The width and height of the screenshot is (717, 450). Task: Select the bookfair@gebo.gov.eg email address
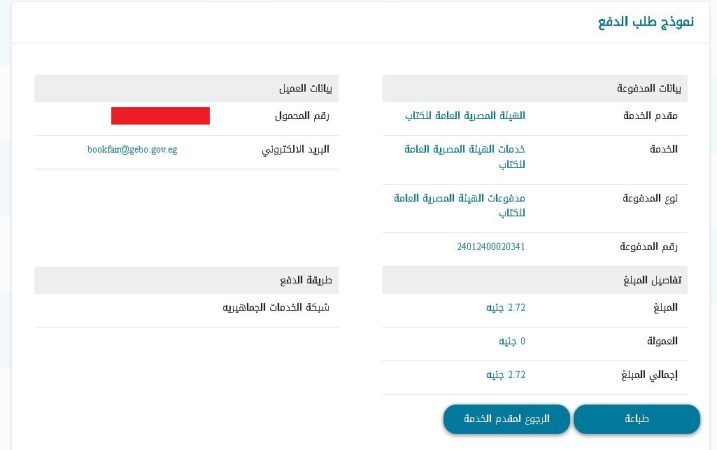(x=132, y=150)
